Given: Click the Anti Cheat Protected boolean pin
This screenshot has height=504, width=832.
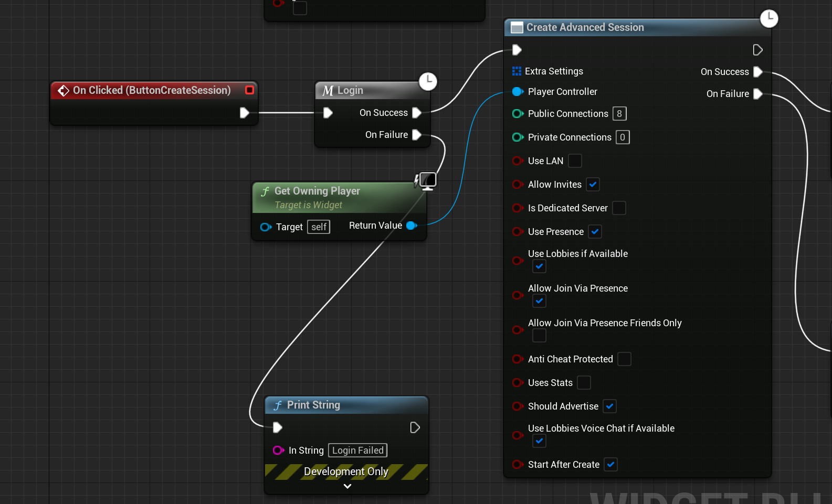Looking at the screenshot, I should click(x=518, y=359).
